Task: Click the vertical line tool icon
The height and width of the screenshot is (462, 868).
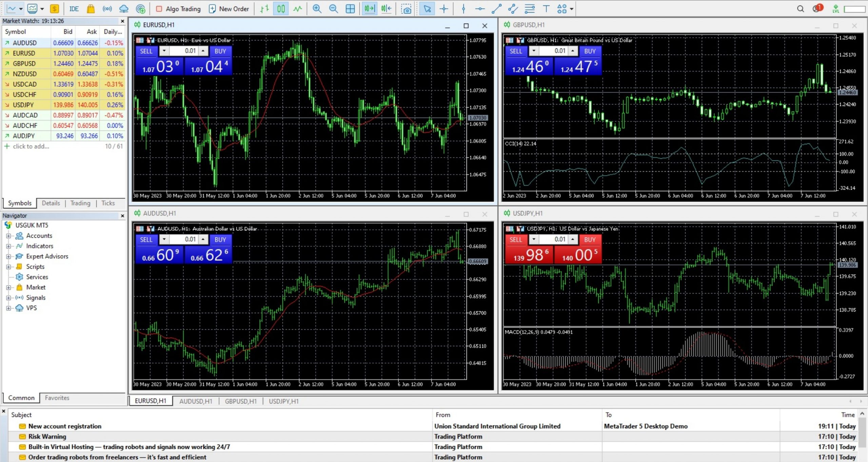Action: click(x=463, y=8)
